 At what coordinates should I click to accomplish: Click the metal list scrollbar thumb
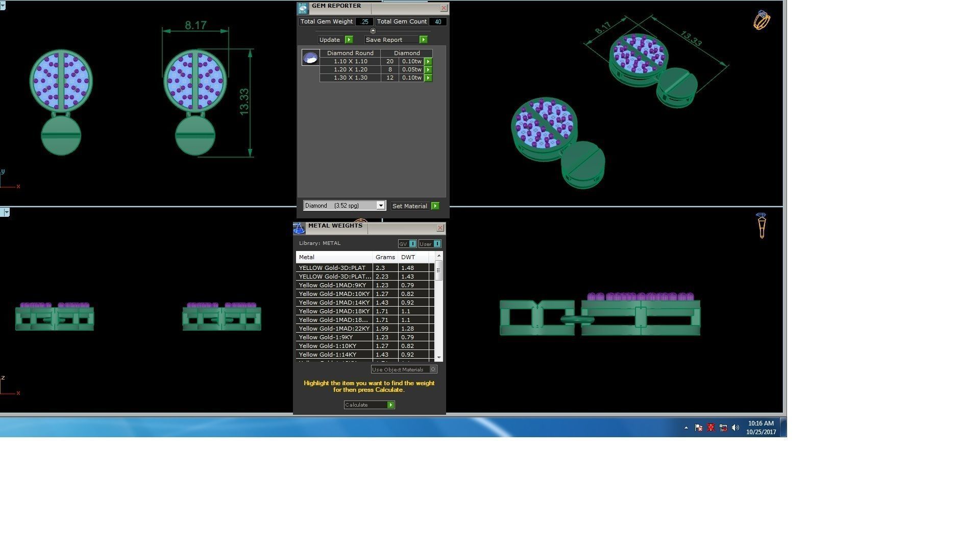pyautogui.click(x=438, y=270)
